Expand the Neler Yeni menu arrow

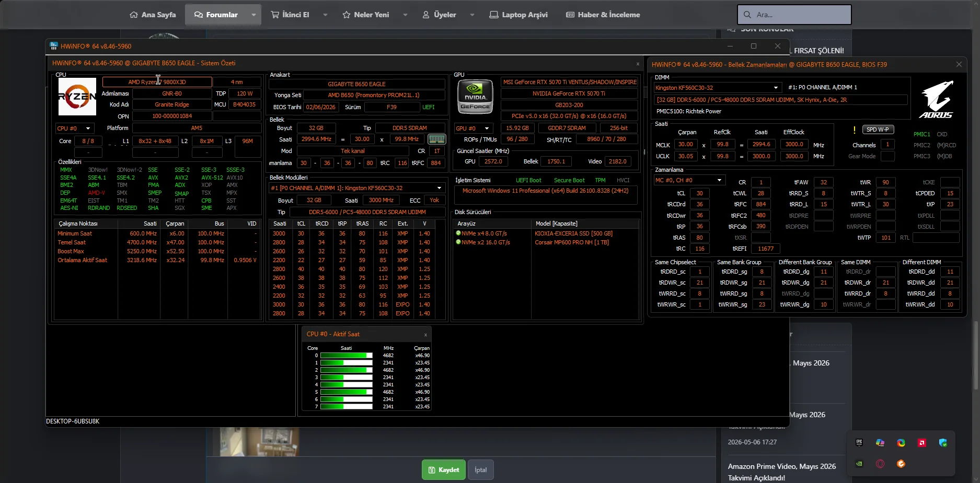click(x=405, y=15)
